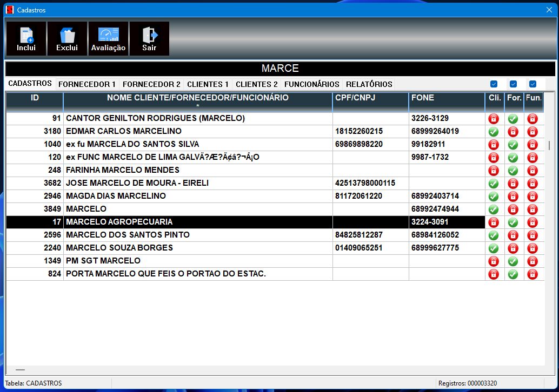Toggle For. check icon for MARCELA DO SANTOS SILVA

tap(513, 145)
